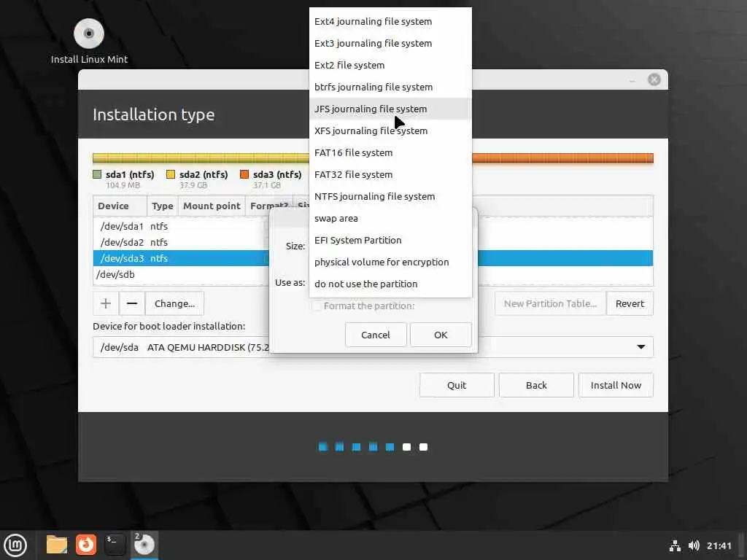Launch Firefox from the taskbar
The image size is (747, 560).
pyautogui.click(x=86, y=545)
